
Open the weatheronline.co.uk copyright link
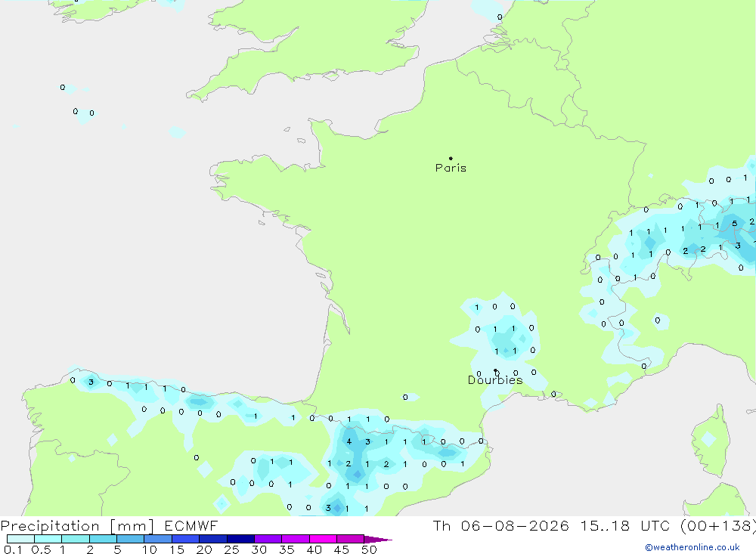pos(692,547)
